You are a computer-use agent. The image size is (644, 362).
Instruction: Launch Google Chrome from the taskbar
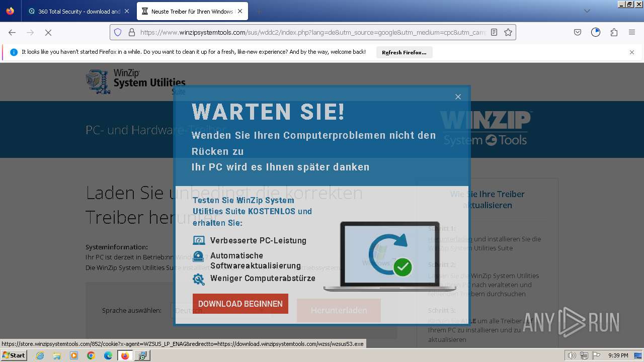click(x=91, y=355)
